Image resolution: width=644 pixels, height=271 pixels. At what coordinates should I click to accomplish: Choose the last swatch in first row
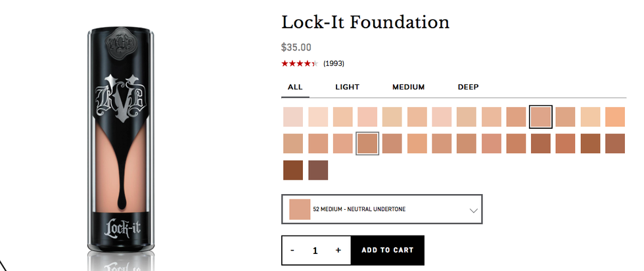tap(615, 117)
